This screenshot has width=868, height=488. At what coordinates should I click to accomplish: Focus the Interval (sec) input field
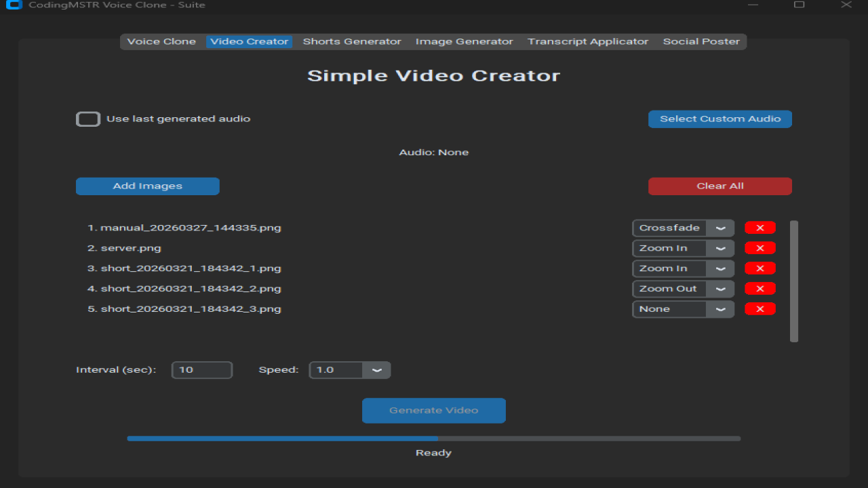202,370
